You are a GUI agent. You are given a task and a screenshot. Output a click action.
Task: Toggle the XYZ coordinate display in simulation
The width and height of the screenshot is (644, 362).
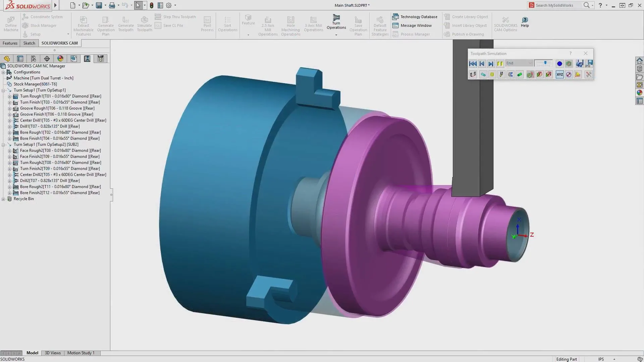(x=559, y=74)
